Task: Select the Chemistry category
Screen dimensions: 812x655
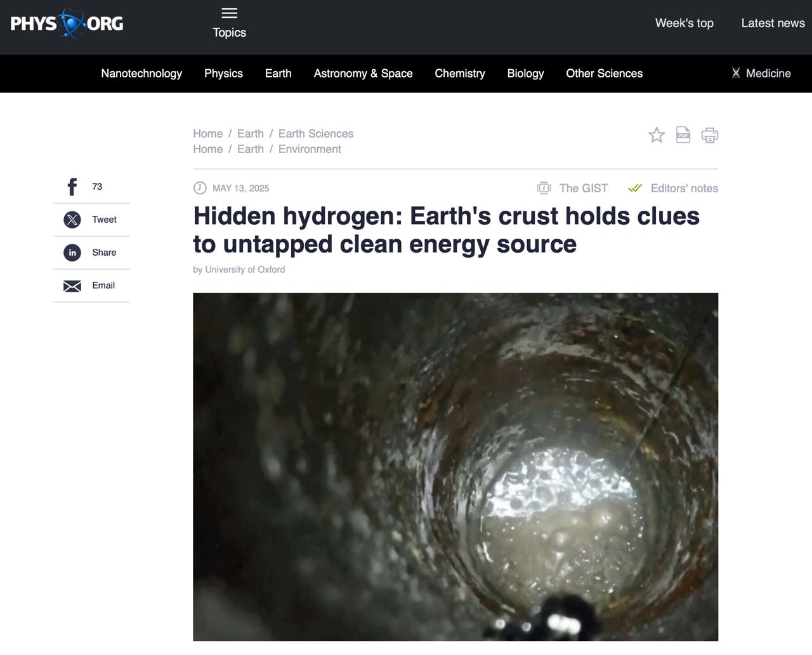Action: tap(460, 74)
